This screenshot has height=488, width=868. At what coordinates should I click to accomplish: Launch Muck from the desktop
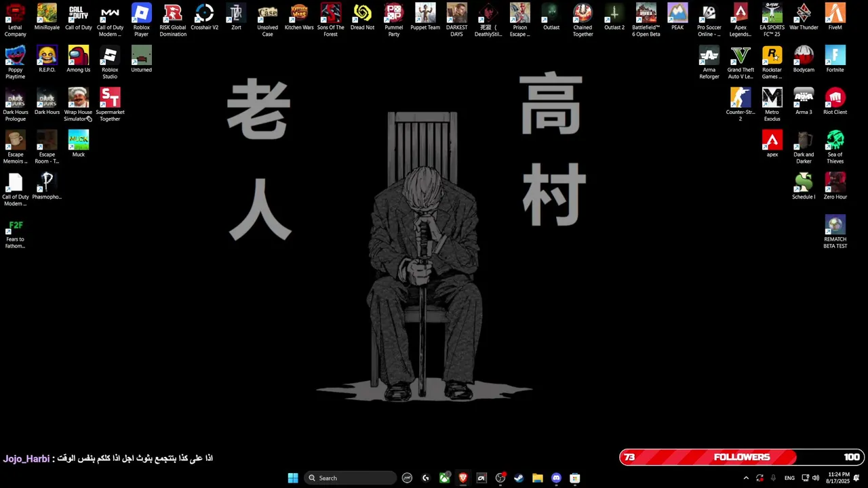coord(78,144)
